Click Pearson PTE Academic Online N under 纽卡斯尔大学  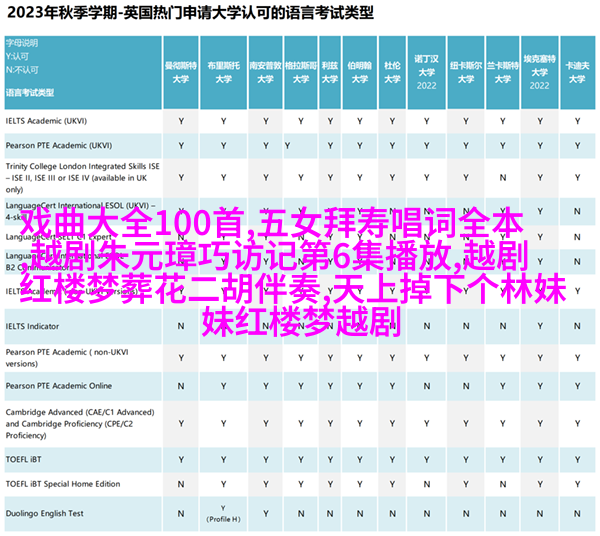(466, 386)
